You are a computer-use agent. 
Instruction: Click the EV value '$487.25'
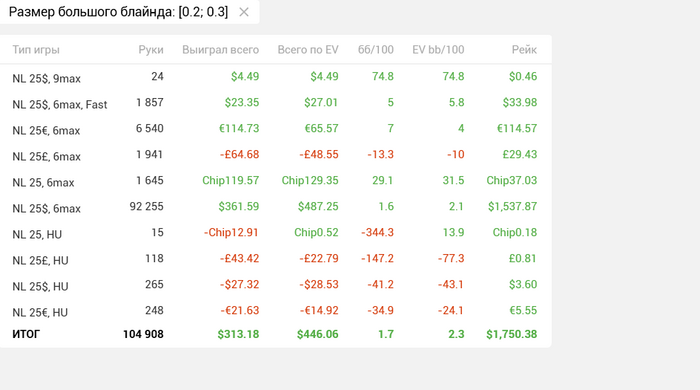tap(318, 207)
